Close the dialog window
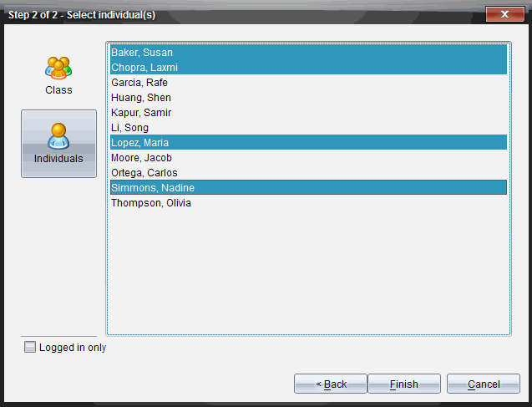Image resolution: width=532 pixels, height=407 pixels. coord(504,14)
